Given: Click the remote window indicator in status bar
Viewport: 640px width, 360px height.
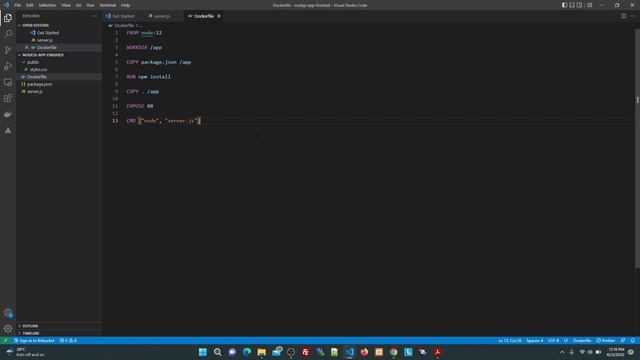Looking at the screenshot, I should pyautogui.click(x=5, y=340).
